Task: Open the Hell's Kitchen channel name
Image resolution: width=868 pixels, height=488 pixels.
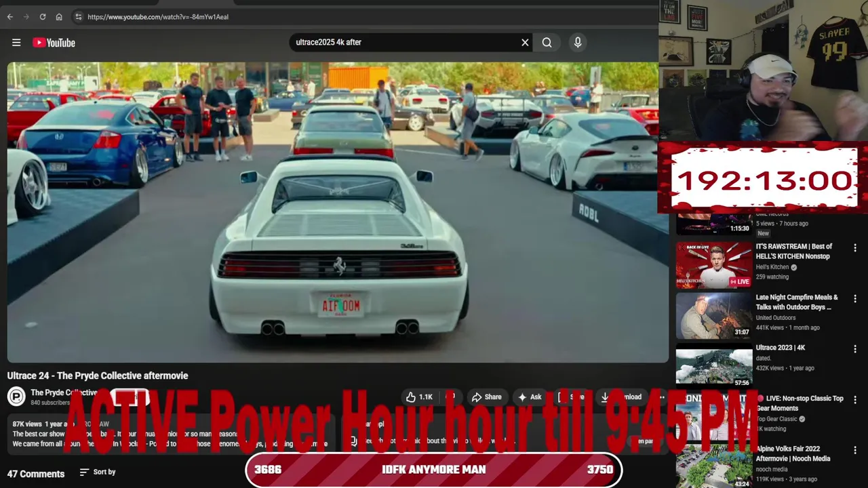Action: 772,267
